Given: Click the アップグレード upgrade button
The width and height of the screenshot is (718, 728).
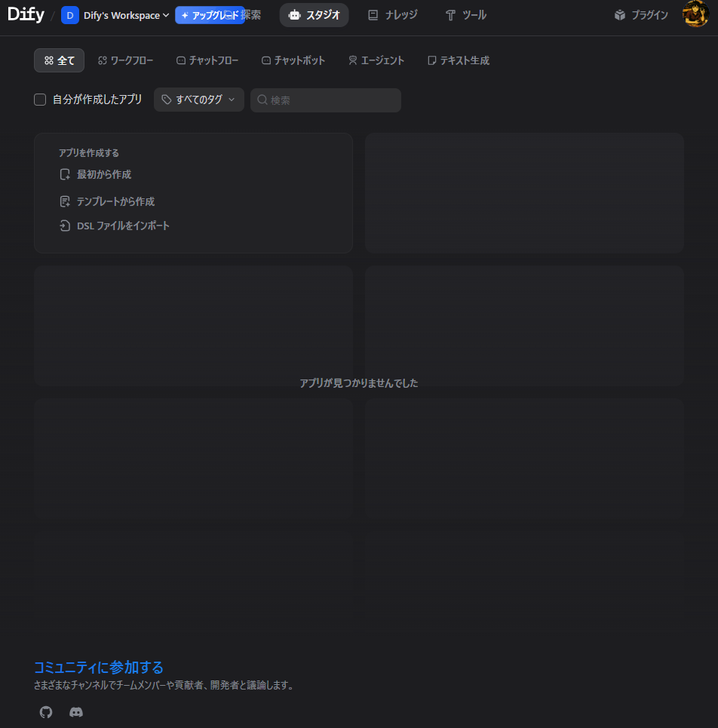Looking at the screenshot, I should pos(210,15).
